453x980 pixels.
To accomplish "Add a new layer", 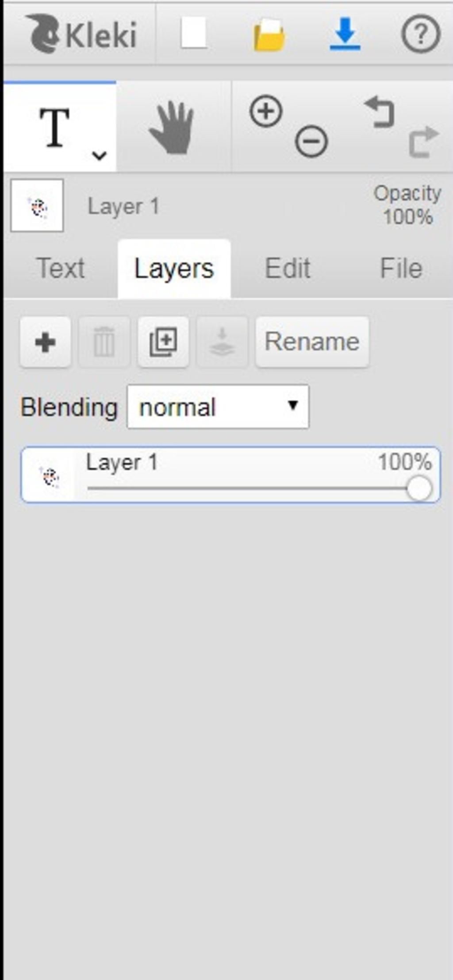I will 45,342.
